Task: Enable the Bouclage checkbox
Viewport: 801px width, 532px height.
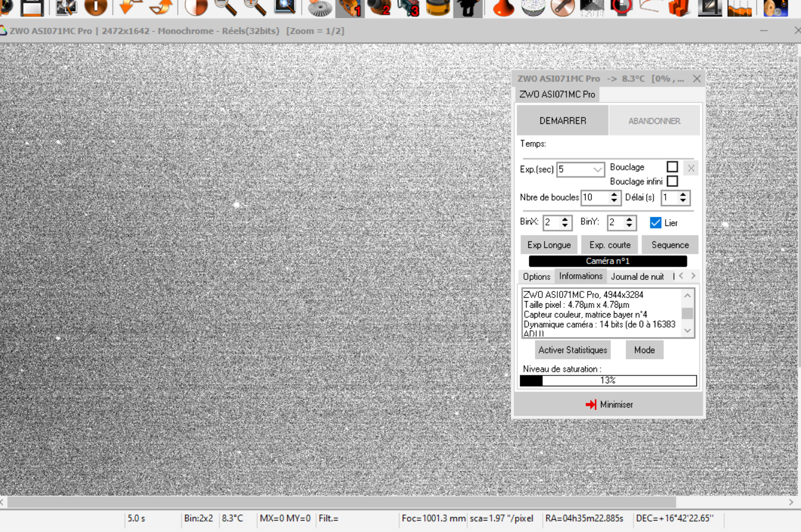Action: [x=672, y=167]
